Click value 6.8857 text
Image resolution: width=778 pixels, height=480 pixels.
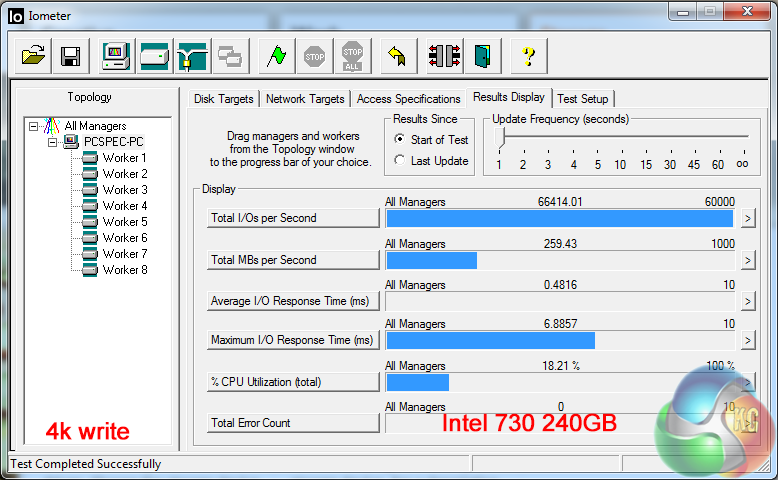[560, 324]
